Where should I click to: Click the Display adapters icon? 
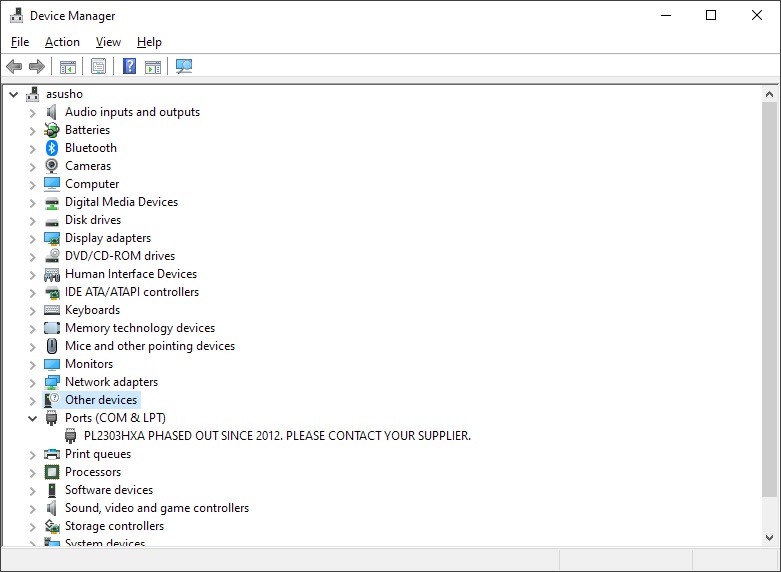(52, 238)
